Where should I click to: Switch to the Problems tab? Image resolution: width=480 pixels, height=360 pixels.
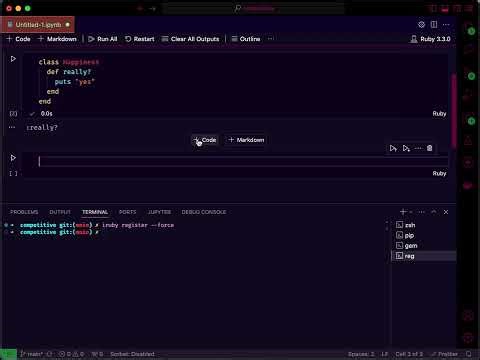point(24,212)
